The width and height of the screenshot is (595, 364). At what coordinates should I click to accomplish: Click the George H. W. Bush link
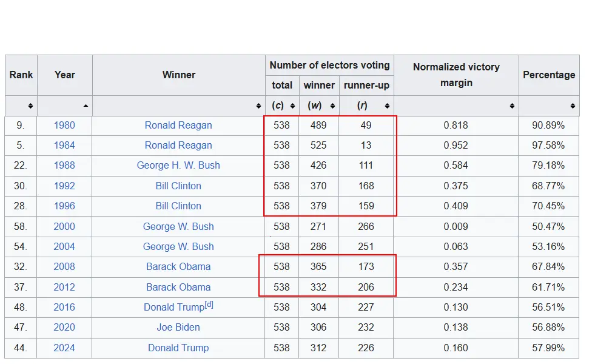coord(178,166)
